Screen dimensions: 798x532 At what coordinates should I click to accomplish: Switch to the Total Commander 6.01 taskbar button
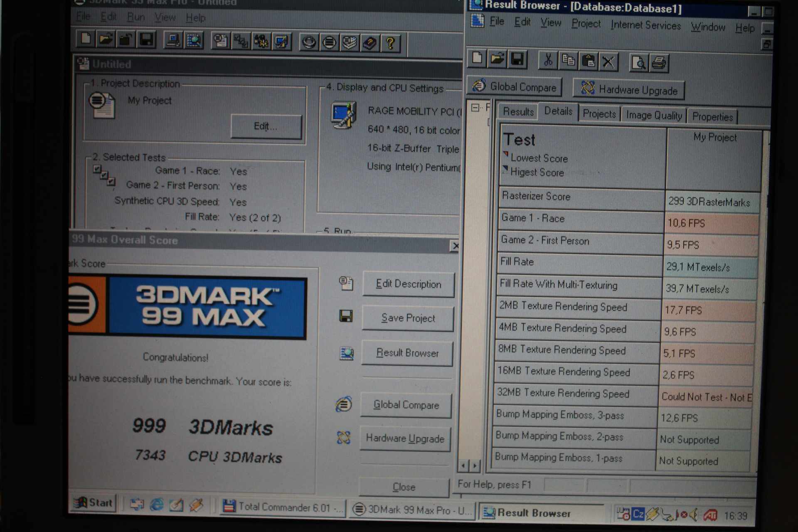click(283, 507)
